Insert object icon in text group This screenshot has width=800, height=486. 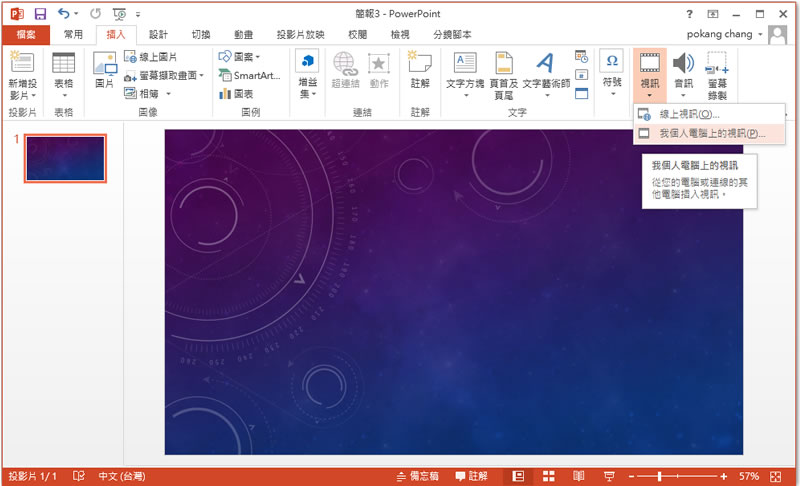581,94
